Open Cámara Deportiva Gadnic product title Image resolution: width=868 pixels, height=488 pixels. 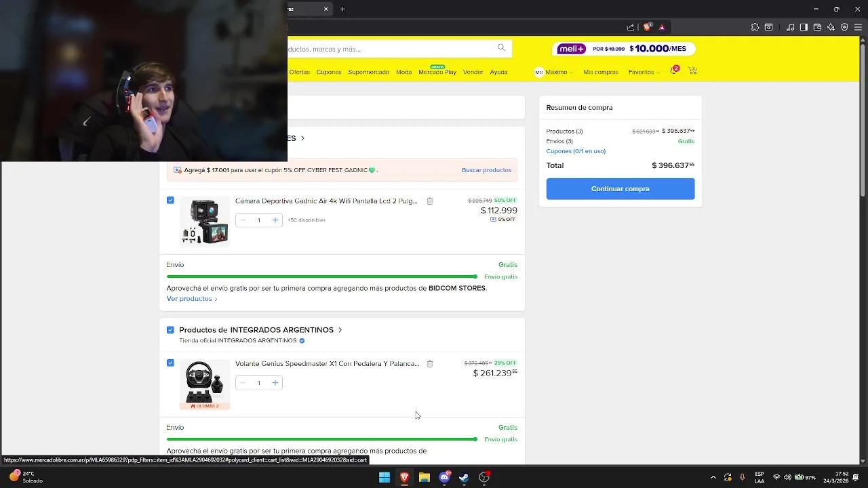326,201
